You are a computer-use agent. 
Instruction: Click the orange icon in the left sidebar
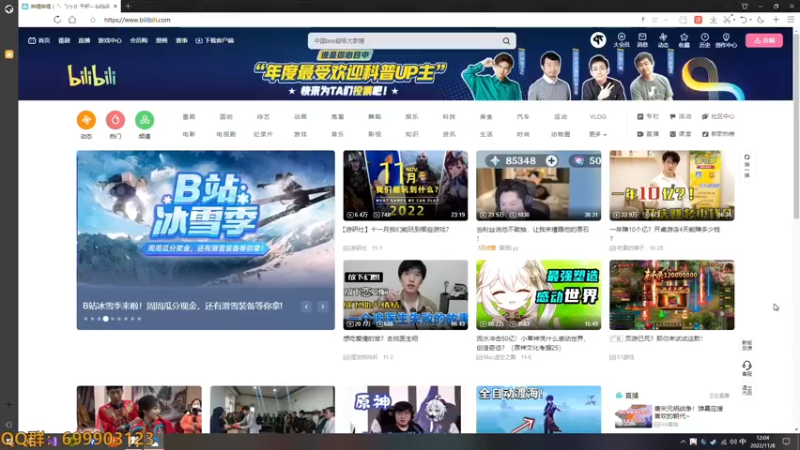click(9, 54)
